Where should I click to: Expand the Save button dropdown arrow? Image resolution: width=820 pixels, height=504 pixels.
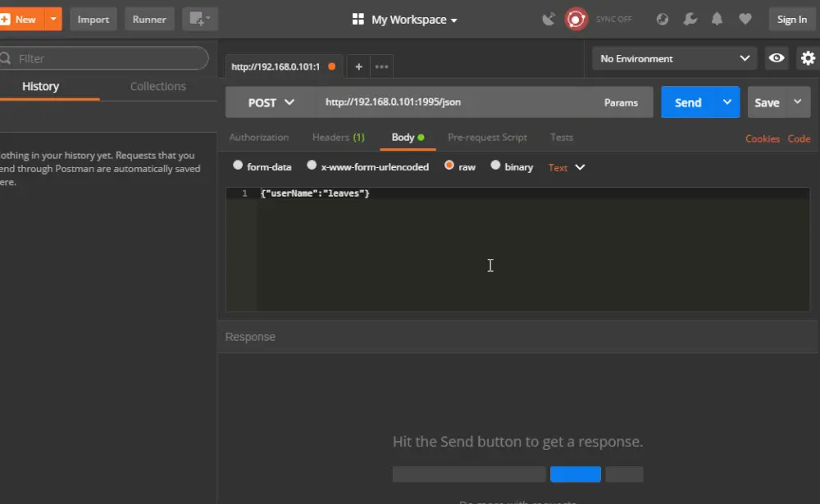pyautogui.click(x=798, y=102)
